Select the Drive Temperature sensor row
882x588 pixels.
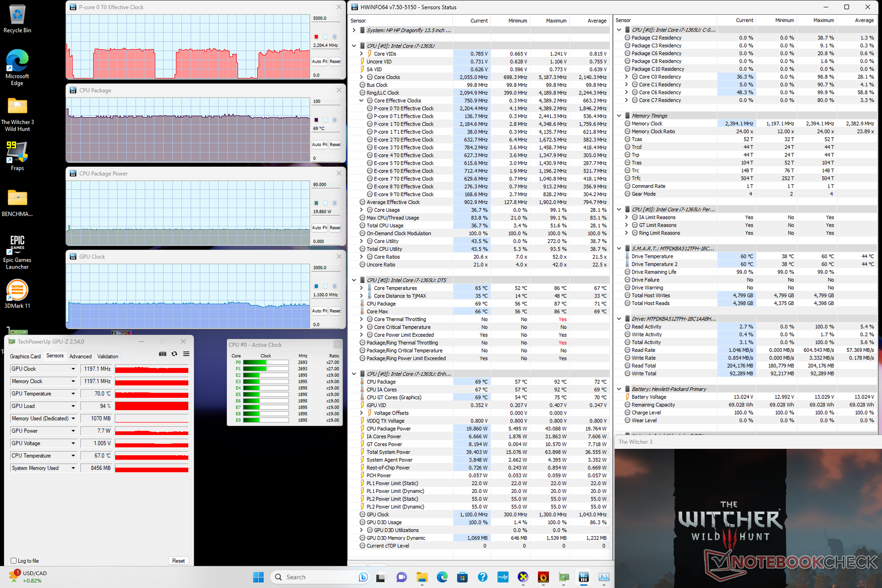[x=745, y=256]
